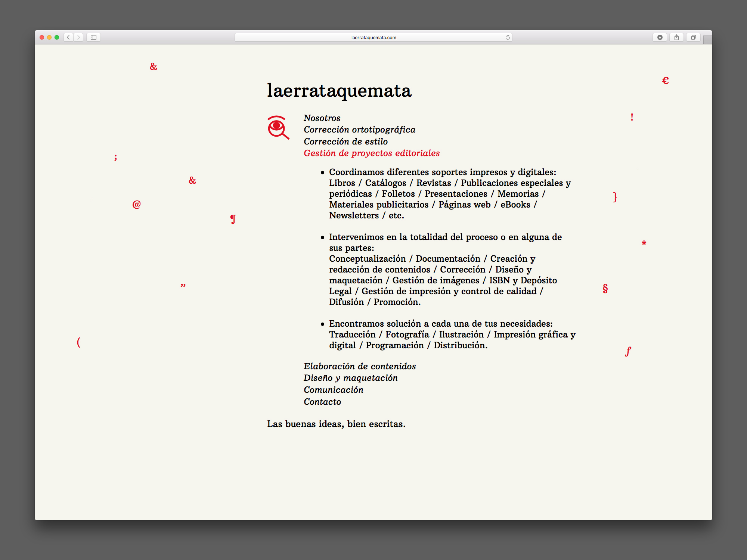747x560 pixels.
Task: Click the red closing quotation marks glyph
Action: [183, 285]
